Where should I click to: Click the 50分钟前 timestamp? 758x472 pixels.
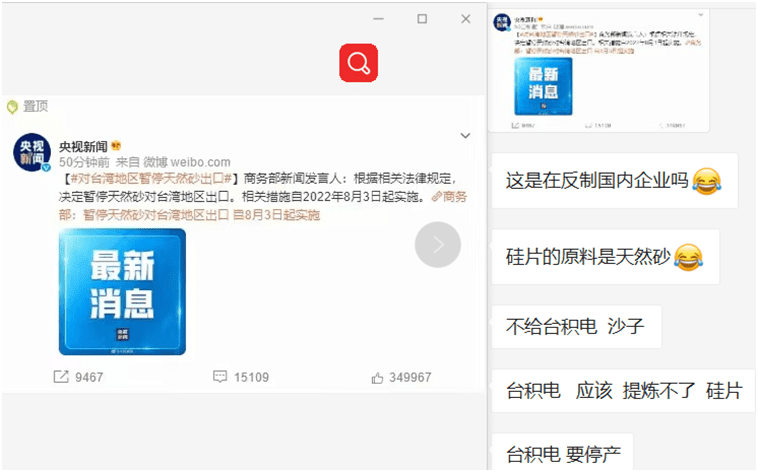(x=84, y=162)
